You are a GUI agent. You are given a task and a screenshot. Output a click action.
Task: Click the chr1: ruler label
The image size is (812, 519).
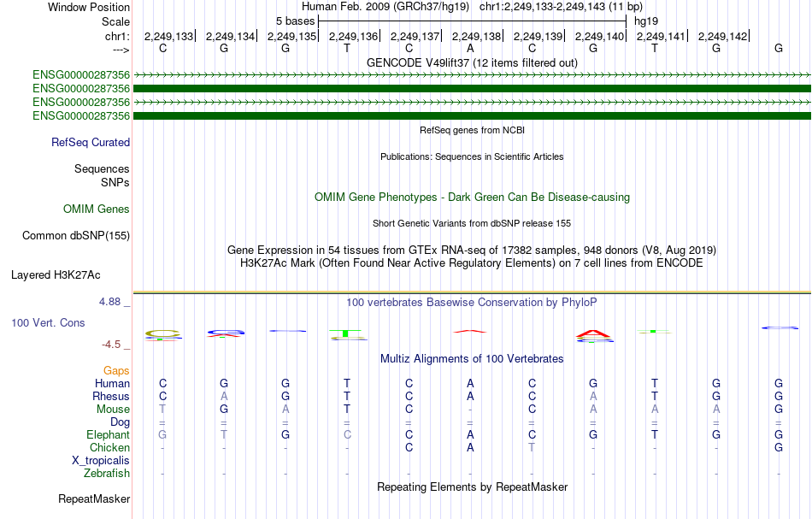click(x=117, y=36)
